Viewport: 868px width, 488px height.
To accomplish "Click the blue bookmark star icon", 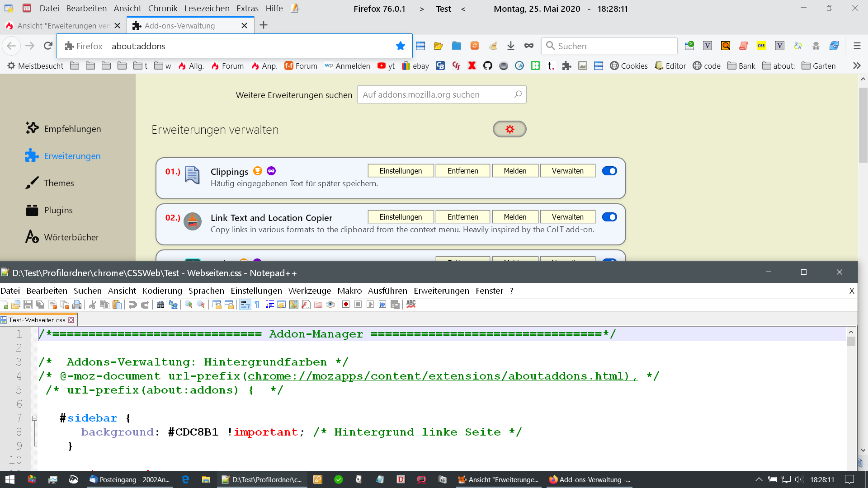I will click(401, 46).
